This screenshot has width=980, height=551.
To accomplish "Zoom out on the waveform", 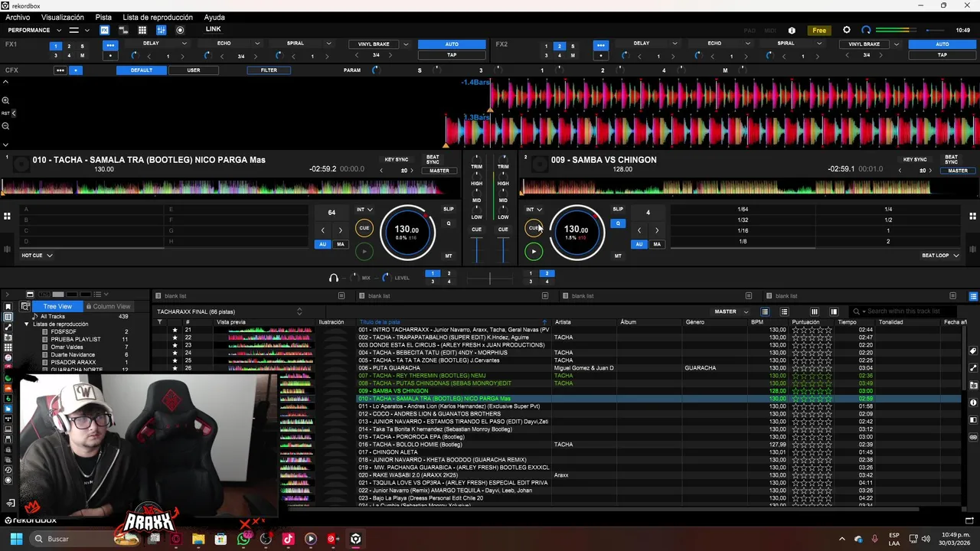I will [x=5, y=126].
